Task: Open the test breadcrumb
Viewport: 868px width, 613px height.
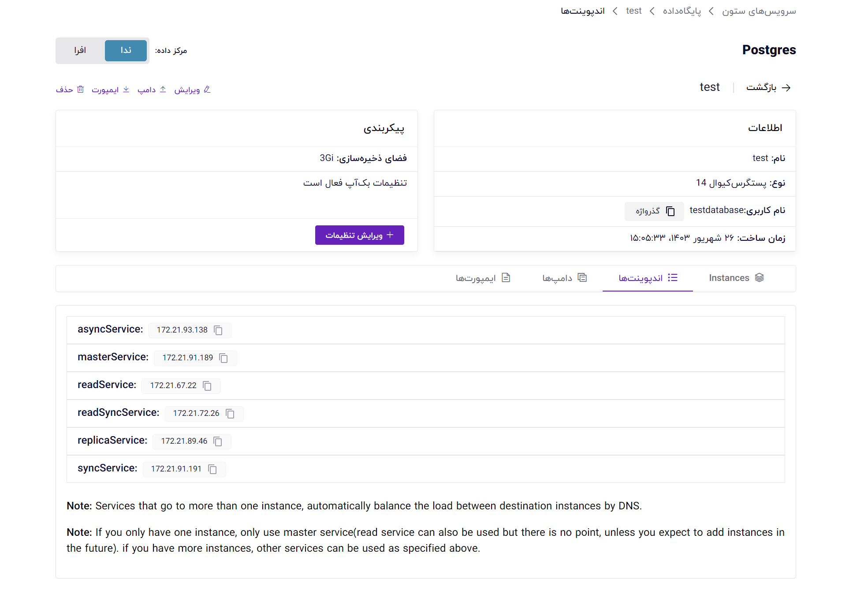Action: pos(633,11)
